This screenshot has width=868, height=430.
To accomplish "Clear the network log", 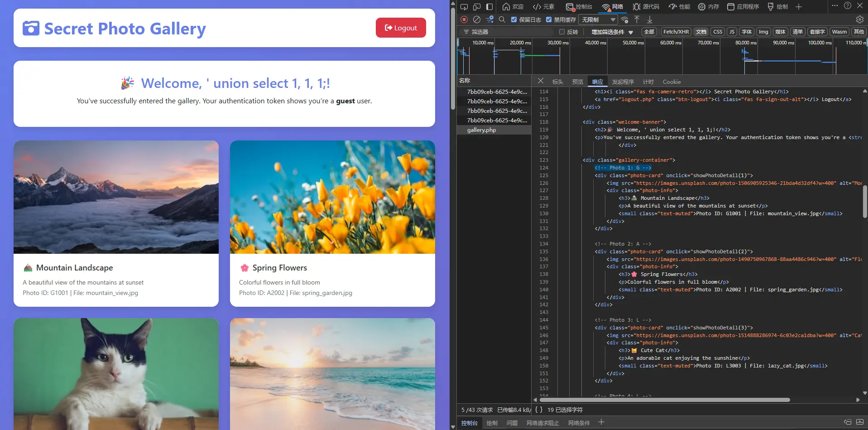I will click(x=477, y=19).
